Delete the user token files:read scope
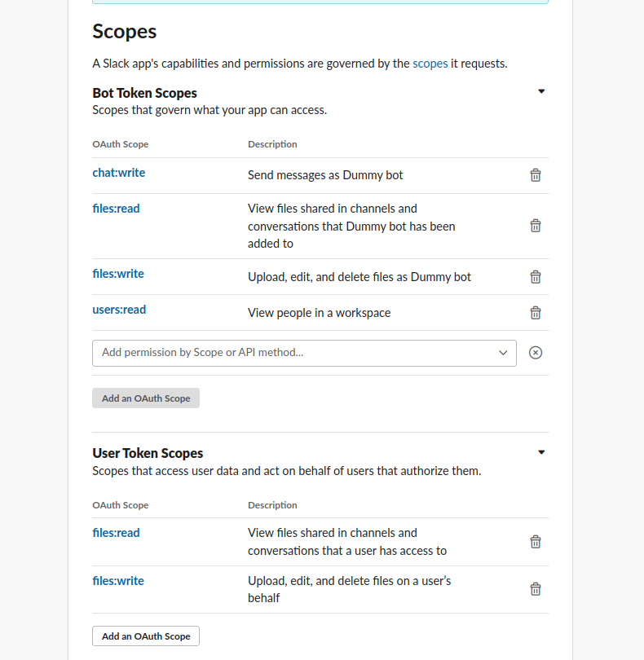Viewport: 644px width, 660px height. point(536,542)
